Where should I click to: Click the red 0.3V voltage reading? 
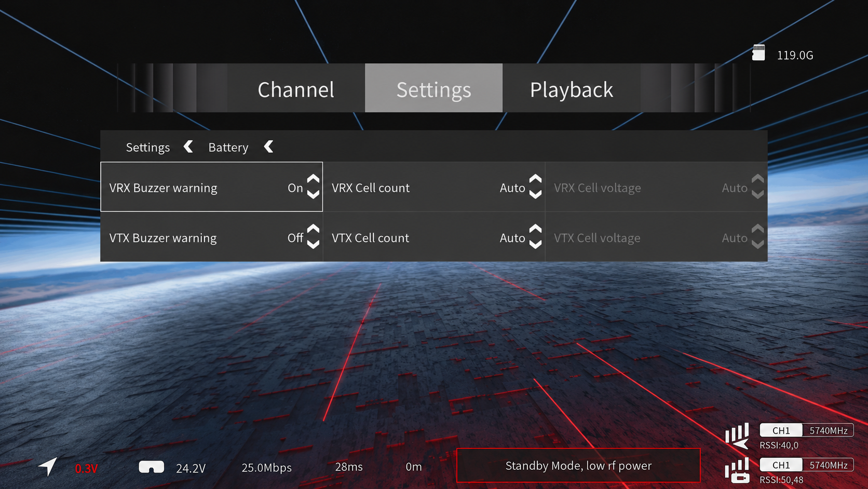click(x=86, y=469)
